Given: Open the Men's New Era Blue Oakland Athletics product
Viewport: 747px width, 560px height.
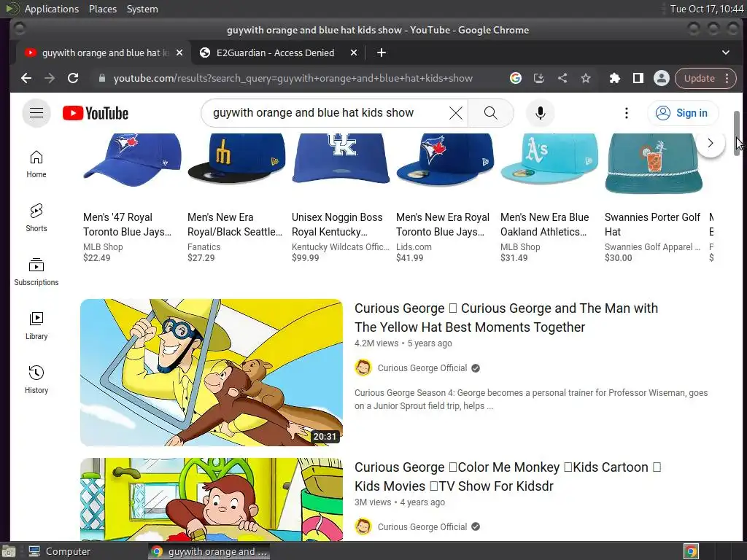Looking at the screenshot, I should click(x=544, y=225).
